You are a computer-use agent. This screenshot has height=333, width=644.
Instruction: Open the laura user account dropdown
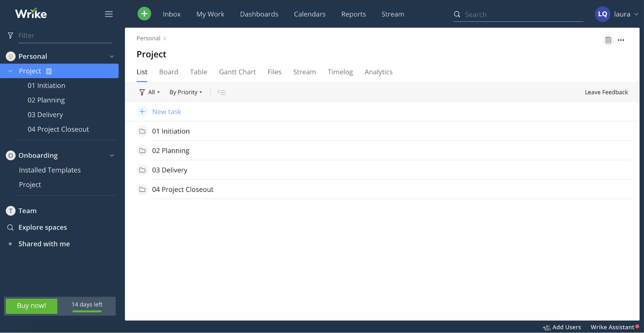626,14
